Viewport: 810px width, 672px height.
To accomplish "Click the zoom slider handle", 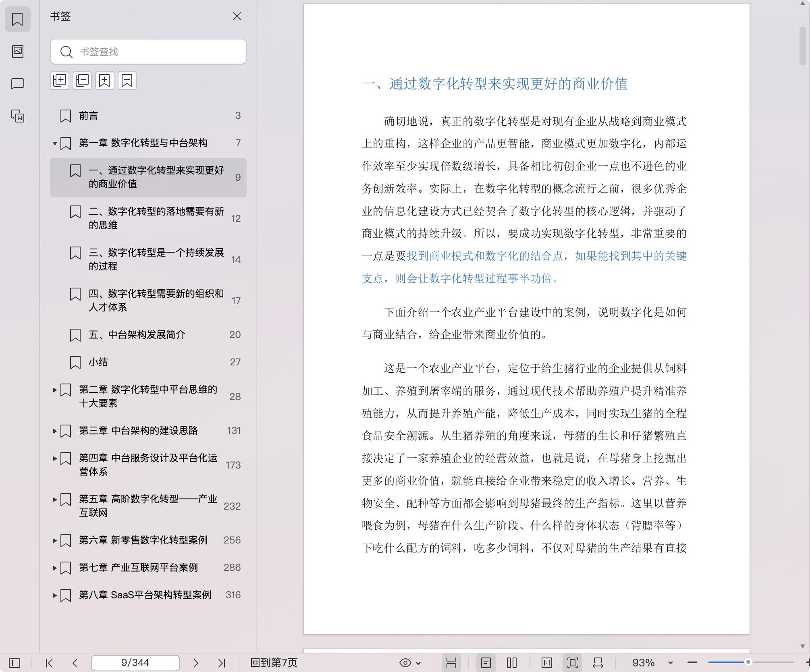I will tap(748, 662).
